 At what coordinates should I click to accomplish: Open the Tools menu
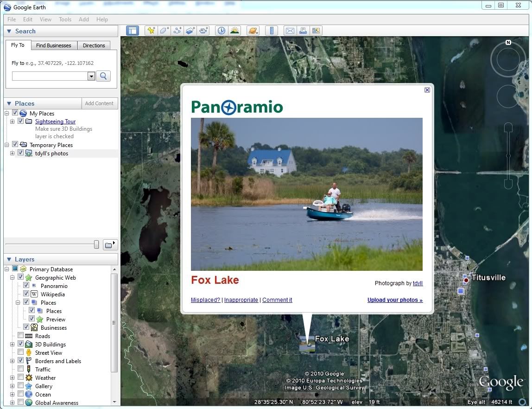pos(65,19)
